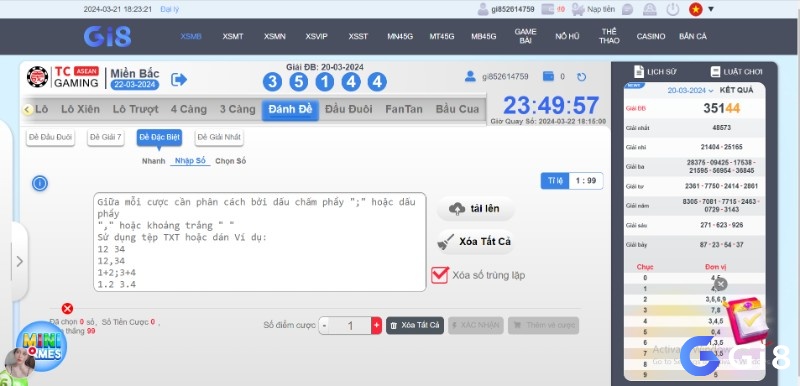Click the Thêm vé cược cart button
Screen dimensions: 800x386
(543, 325)
